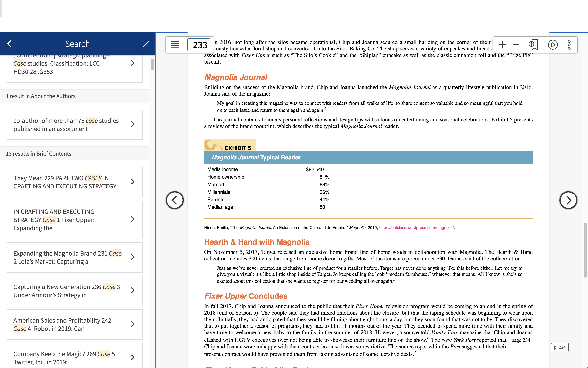Click the search results scrollbar thumb
The width and height of the screenshot is (588, 368).
[152, 64]
